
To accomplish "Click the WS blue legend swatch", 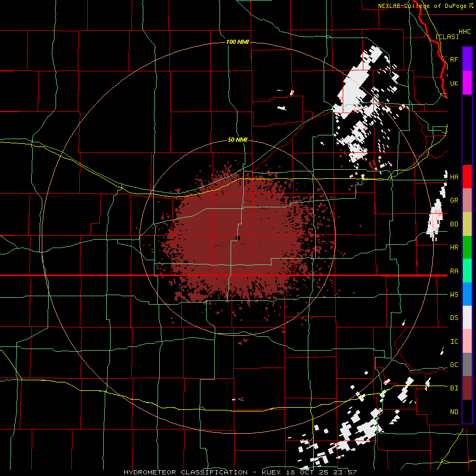I will click(467, 294).
